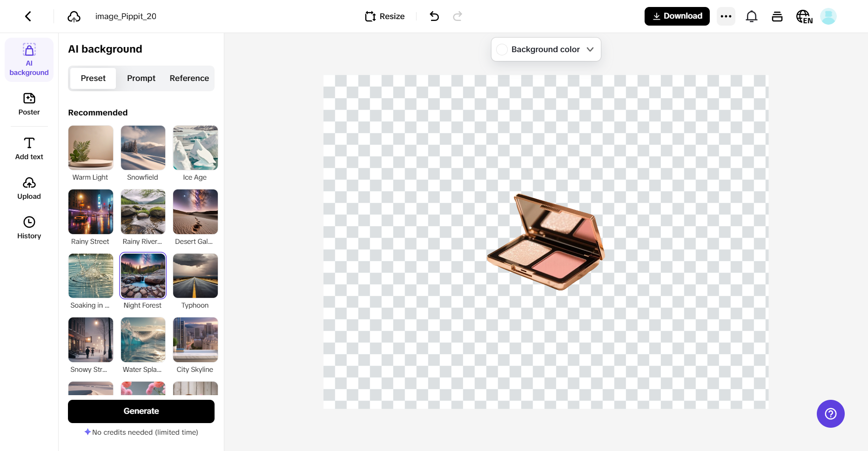Choose the Snowy Street preset

click(x=91, y=340)
